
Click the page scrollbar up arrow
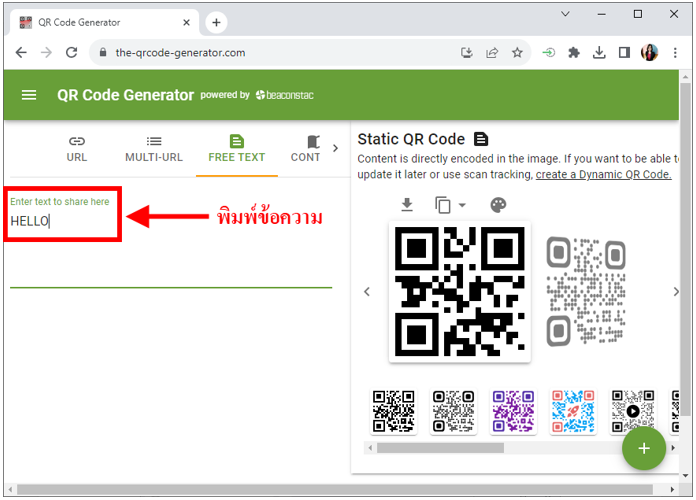[685, 76]
